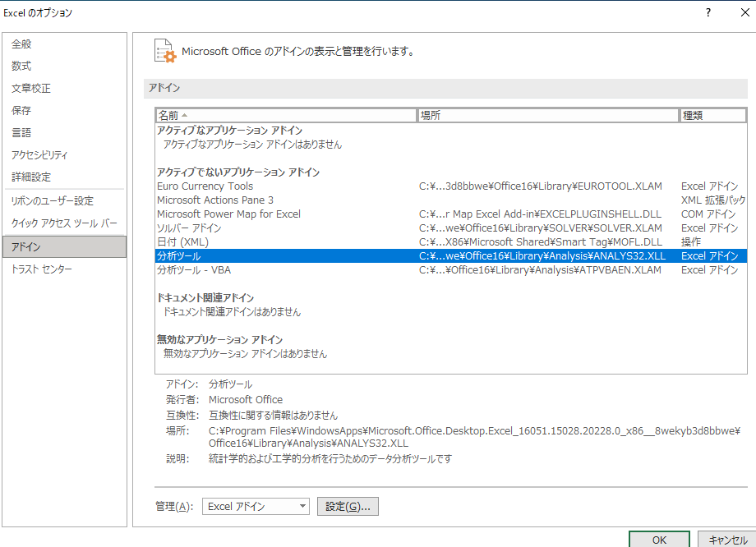Select the 日付 (XML) add-in row
Viewport: 756px width, 547px height.
tap(451, 242)
